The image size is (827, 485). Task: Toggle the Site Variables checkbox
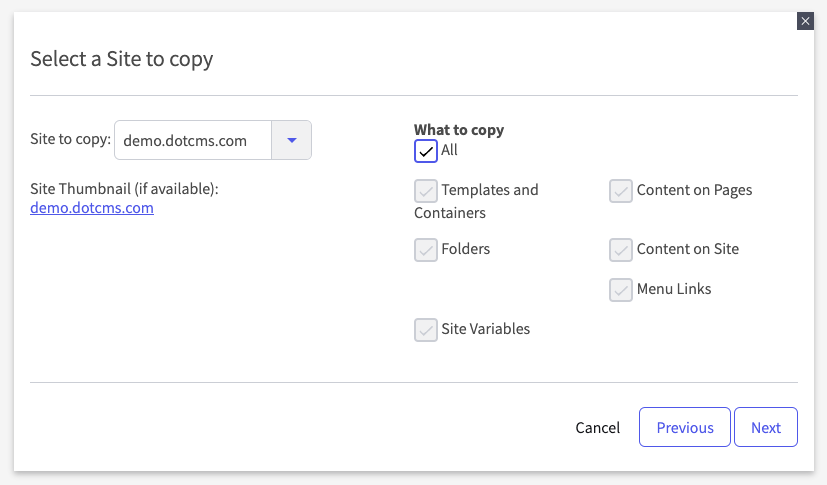pyautogui.click(x=426, y=329)
